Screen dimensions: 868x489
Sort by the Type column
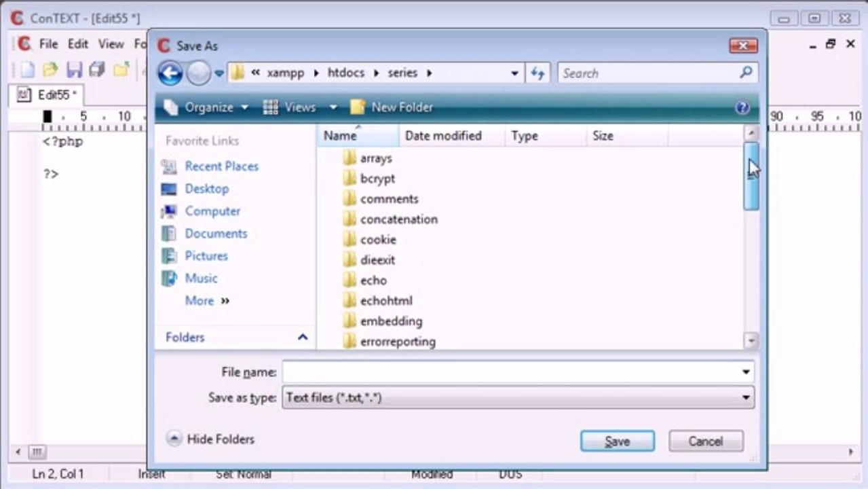point(546,136)
